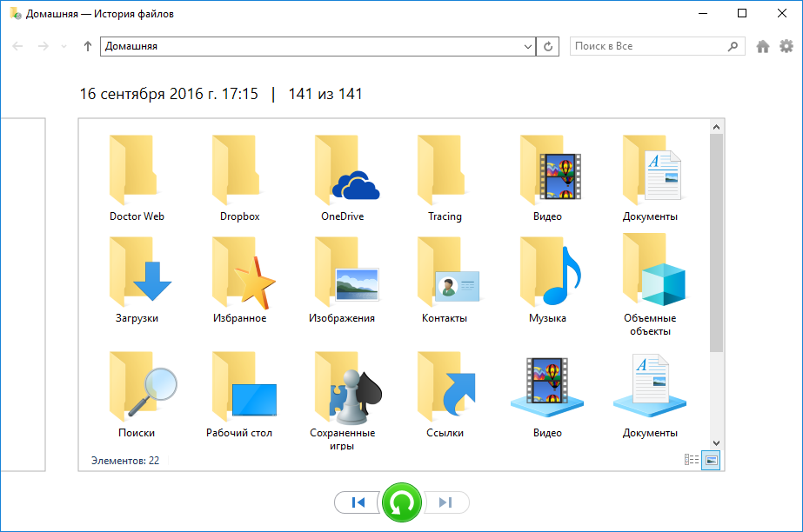Expand the address bar dropdown
The width and height of the screenshot is (803, 532).
pos(527,46)
